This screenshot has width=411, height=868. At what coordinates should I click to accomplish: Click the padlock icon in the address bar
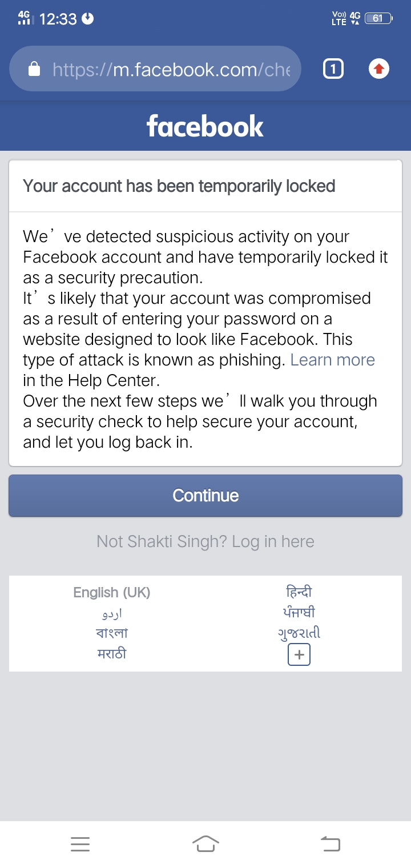[x=34, y=69]
